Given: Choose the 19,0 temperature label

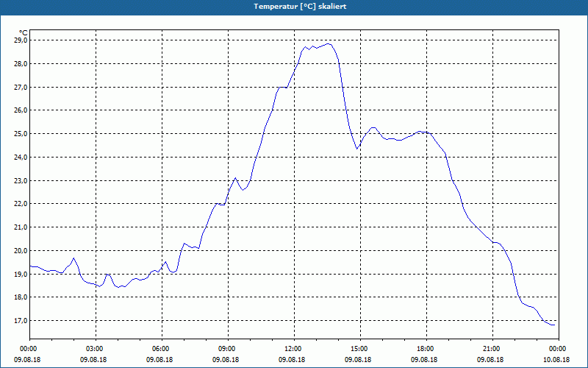Looking at the screenshot, I should (x=21, y=274).
